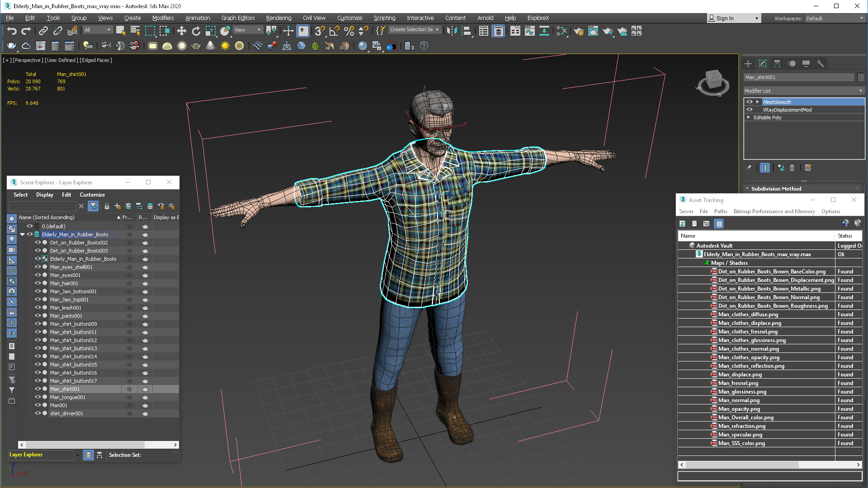Expand the Editable Poly modifier entry
Image resolution: width=868 pixels, height=488 pixels.
coord(749,117)
